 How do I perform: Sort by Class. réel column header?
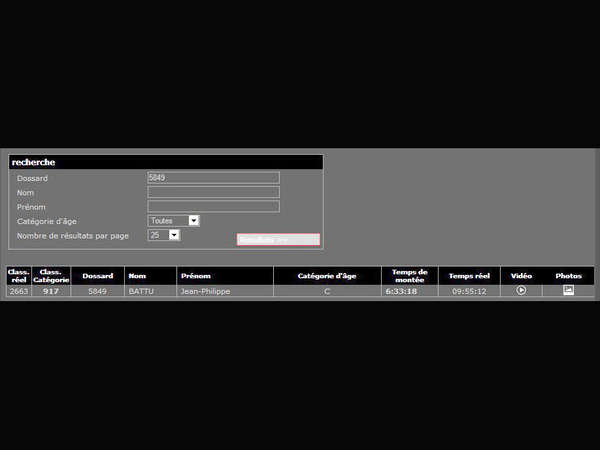tap(18, 276)
